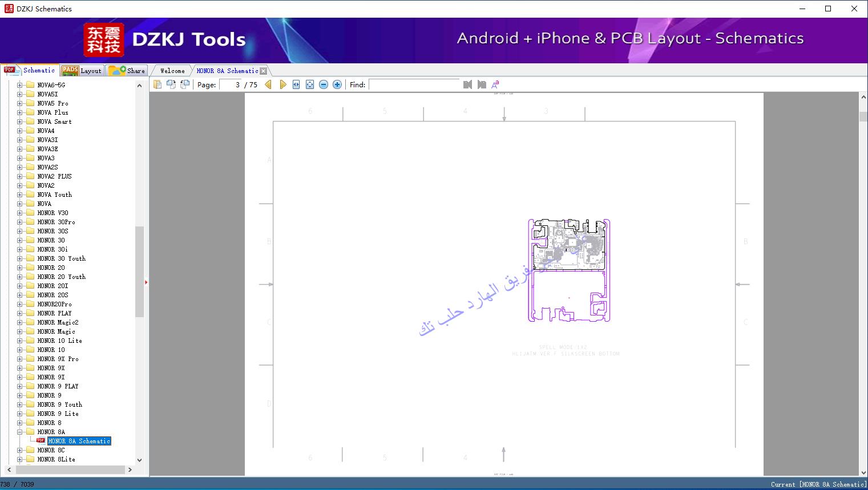Click the tree panel scroll-up arrow
The height and width of the screenshot is (490, 868).
tap(139, 86)
